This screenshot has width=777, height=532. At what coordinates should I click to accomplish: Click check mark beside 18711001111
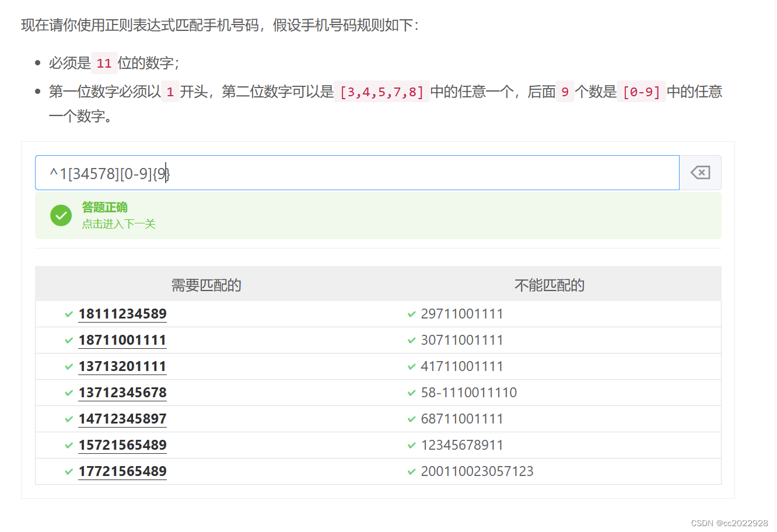coord(69,341)
